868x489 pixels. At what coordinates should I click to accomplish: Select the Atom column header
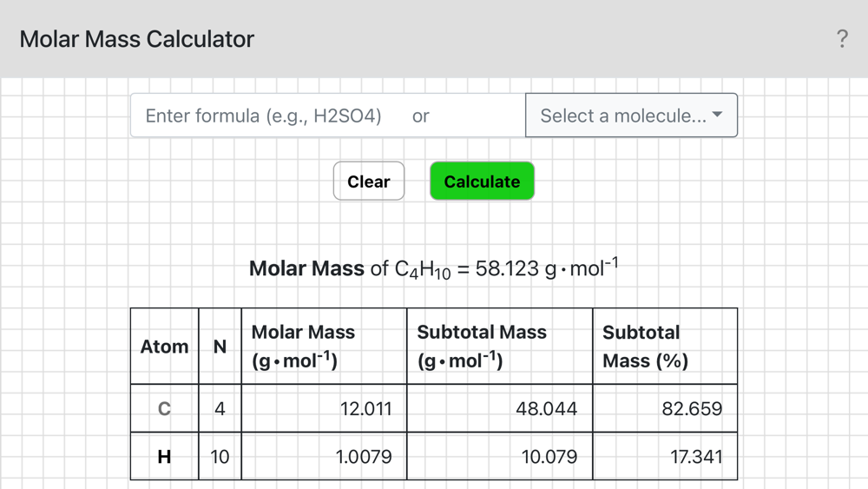[x=164, y=347]
